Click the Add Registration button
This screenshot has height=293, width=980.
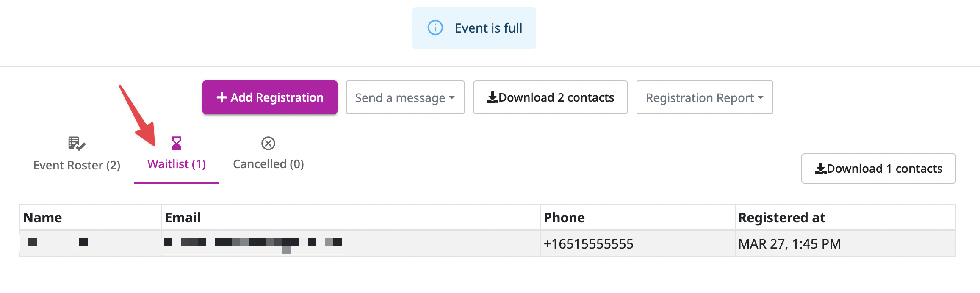point(270,97)
